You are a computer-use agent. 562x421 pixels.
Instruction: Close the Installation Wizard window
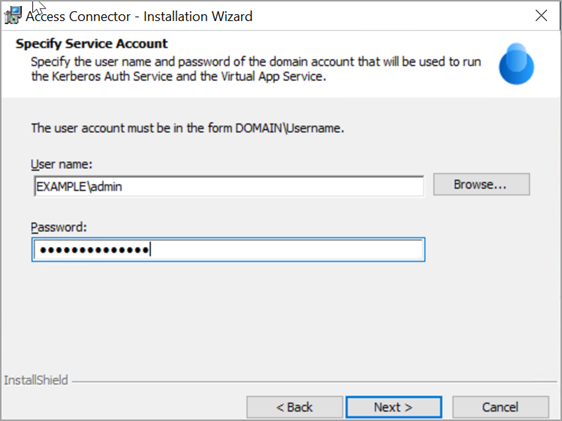pyautogui.click(x=541, y=16)
